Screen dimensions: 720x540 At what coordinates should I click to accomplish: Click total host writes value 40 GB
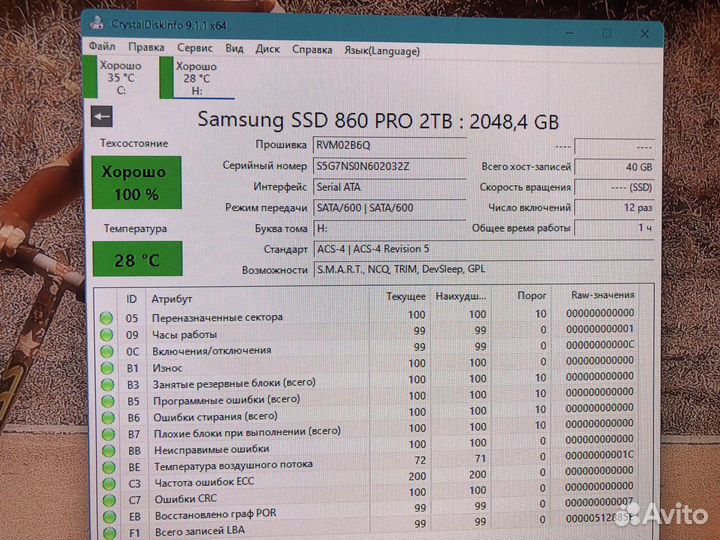614,167
